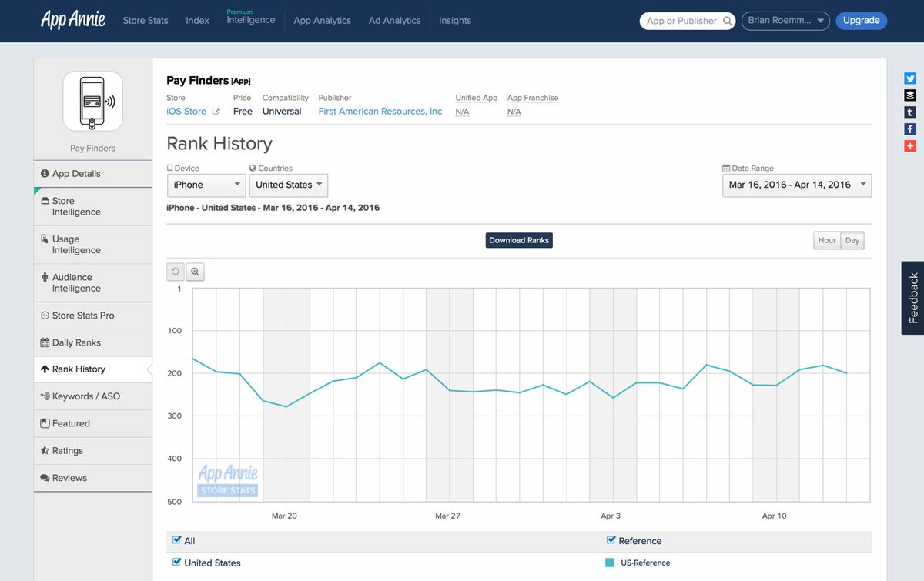Open Index in top navigation
Screen dimensions: 924x581
pos(197,21)
